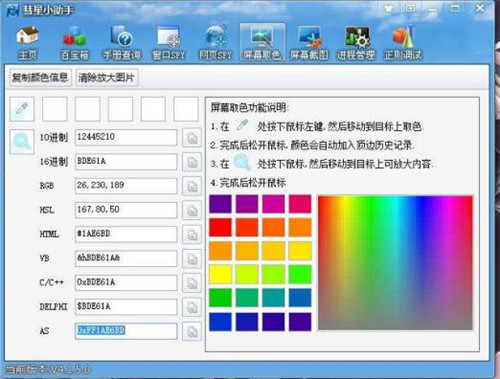Click the 清除放大图片 button
Image resolution: width=500 pixels, height=379 pixels.
[x=106, y=78]
